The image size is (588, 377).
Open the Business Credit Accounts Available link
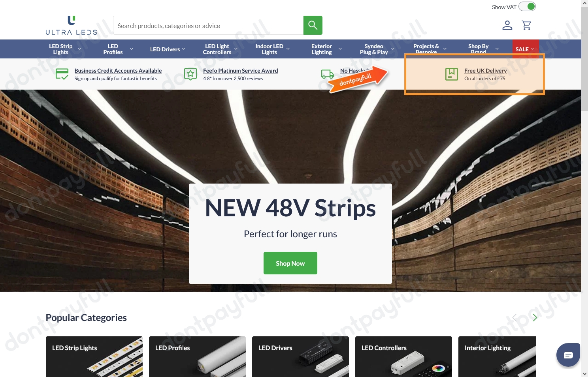118,71
